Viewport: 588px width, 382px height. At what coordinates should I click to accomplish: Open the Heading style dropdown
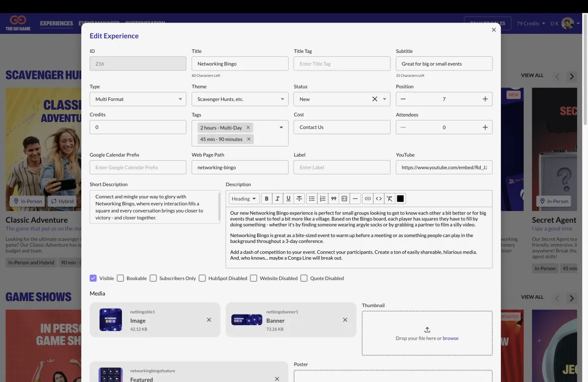[244, 199]
